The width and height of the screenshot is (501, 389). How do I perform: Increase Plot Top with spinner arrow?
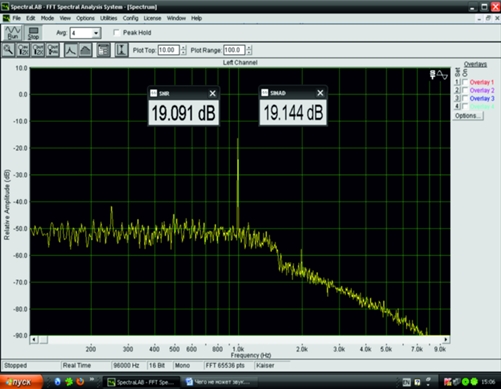click(x=183, y=48)
